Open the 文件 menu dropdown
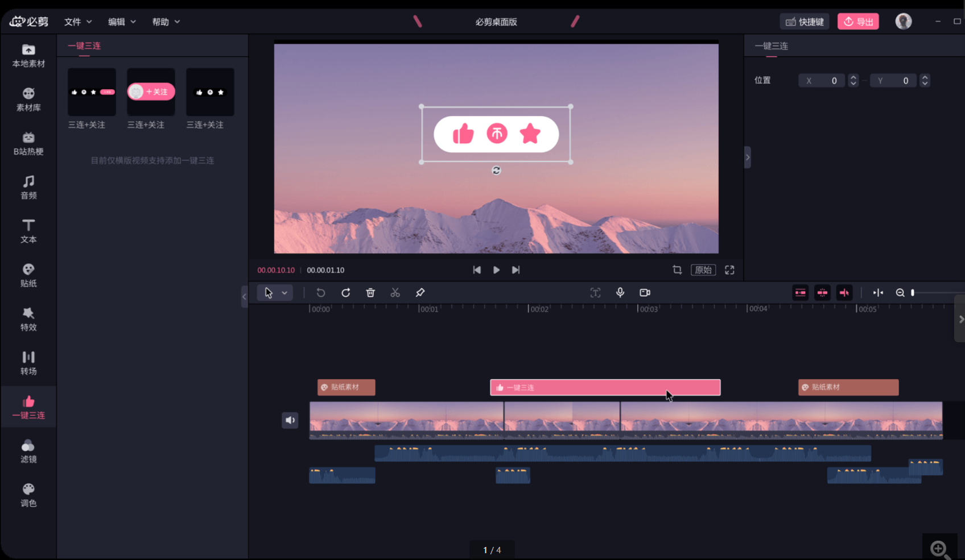The width and height of the screenshot is (965, 560). point(77,22)
